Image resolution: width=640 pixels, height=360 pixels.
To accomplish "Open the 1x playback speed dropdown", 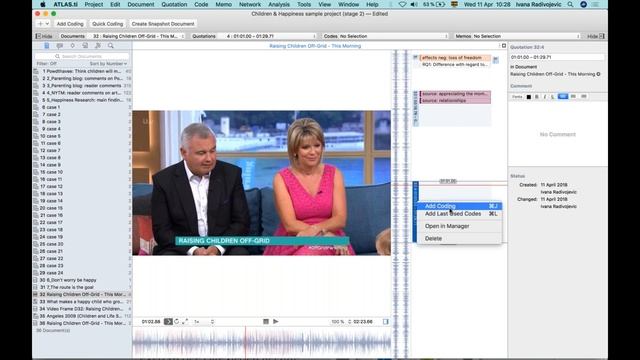I will pos(203,322).
